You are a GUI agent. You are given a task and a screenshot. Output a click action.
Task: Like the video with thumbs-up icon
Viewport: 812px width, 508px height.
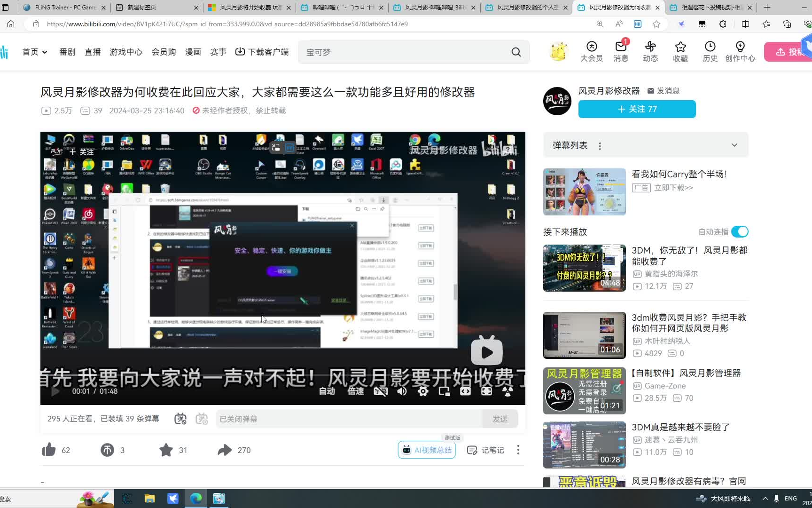(49, 450)
